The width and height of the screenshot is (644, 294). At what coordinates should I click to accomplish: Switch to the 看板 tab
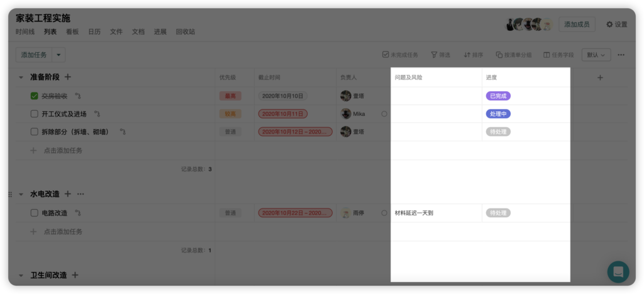click(x=72, y=31)
